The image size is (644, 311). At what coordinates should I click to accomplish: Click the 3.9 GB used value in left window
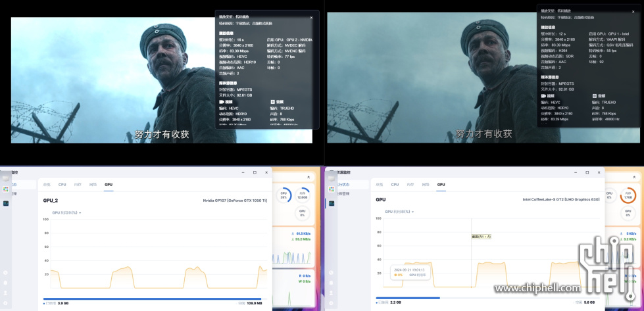coord(63,303)
